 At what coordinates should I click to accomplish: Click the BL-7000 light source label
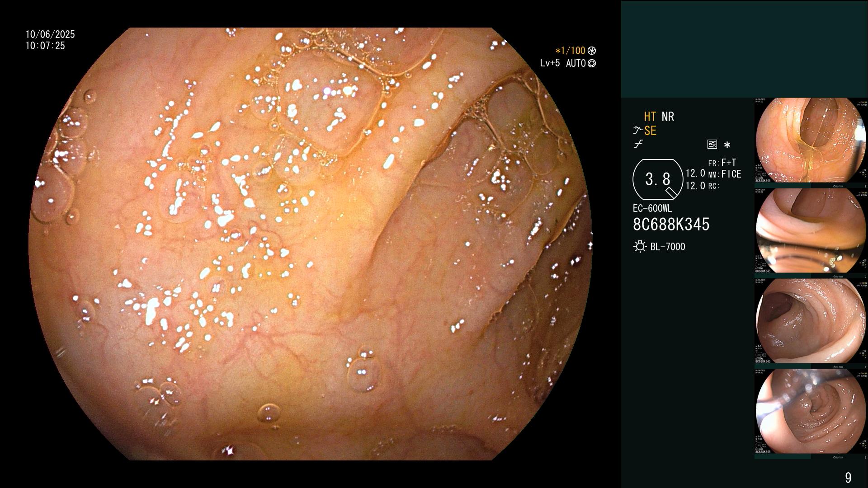click(x=668, y=247)
